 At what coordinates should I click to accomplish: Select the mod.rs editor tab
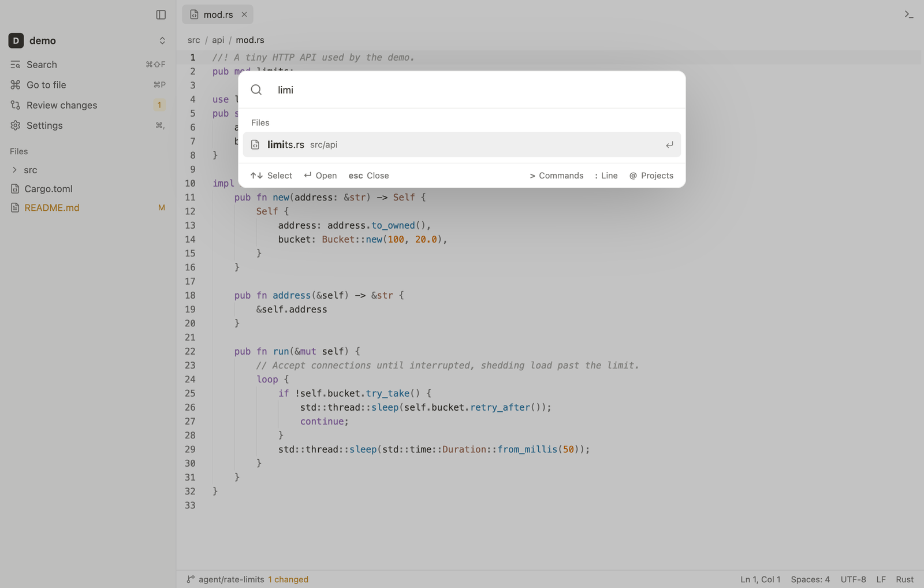pos(218,14)
